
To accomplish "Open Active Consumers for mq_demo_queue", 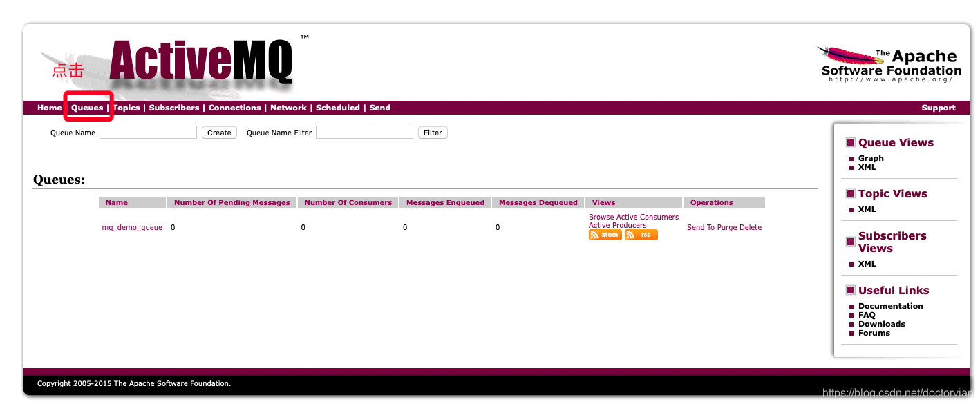I will coord(648,217).
